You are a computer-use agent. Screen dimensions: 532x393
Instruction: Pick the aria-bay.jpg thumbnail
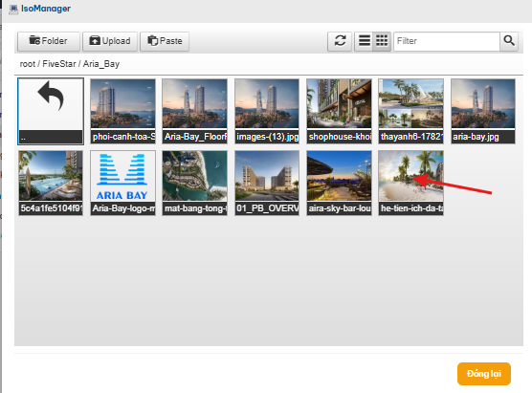tap(483, 111)
